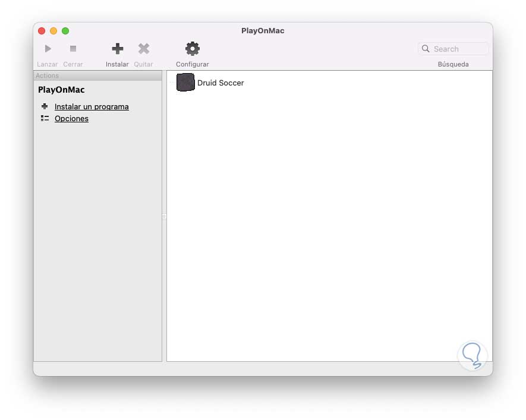Screen dimensions: 526x420
Task: Click the Instalar toolbar label
Action: tap(117, 64)
